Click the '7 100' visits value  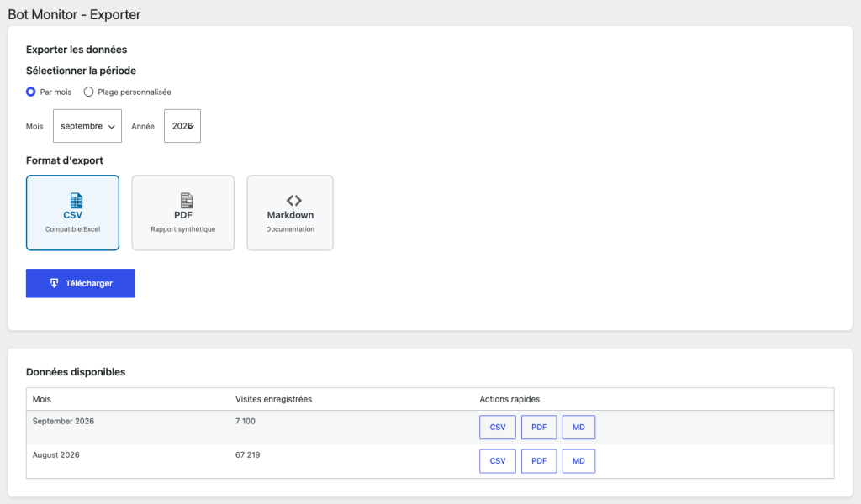tap(246, 421)
